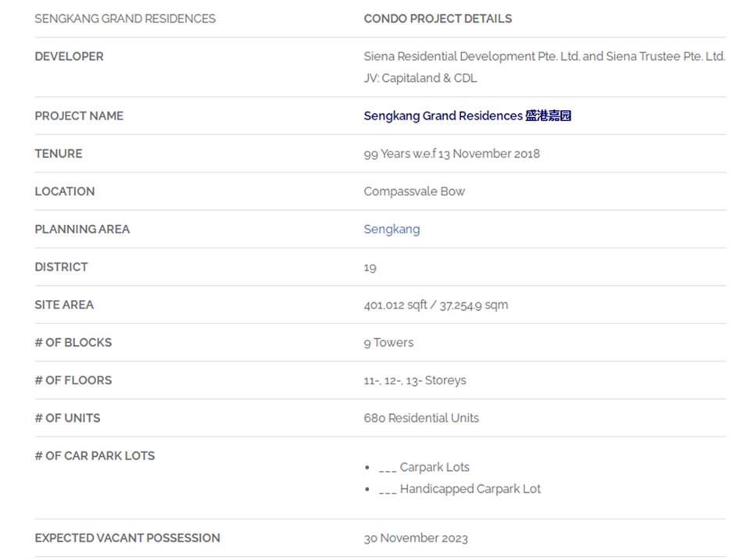Viewport: 737px width, 560px height.
Task: Click the 30 November 2023 possession date
Action: coord(416,538)
